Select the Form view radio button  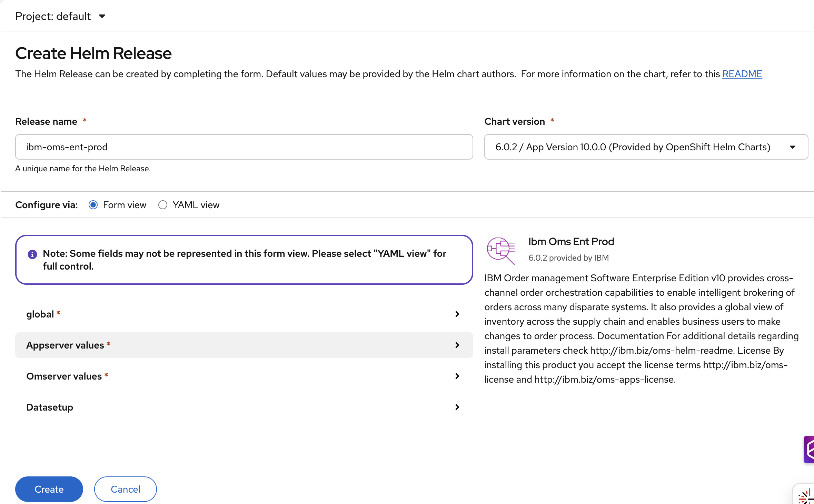pyautogui.click(x=93, y=205)
